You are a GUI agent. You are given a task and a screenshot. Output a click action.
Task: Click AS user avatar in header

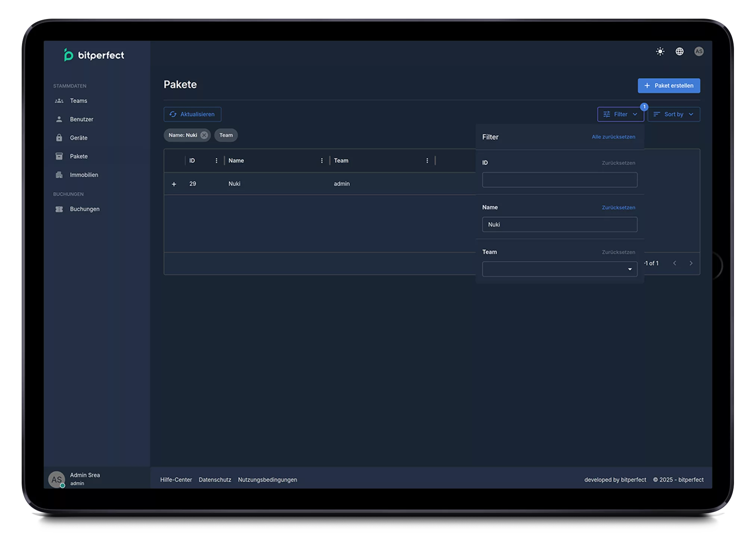[x=698, y=52]
